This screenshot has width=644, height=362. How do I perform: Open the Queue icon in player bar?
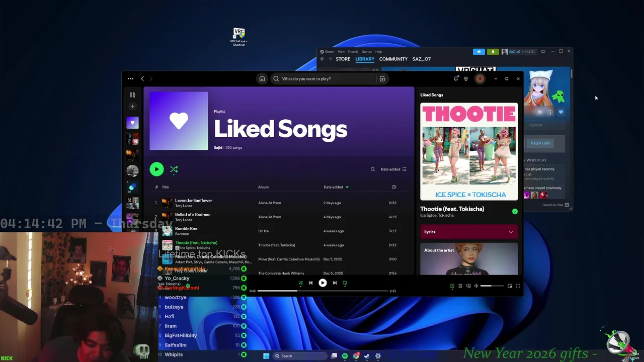460,286
